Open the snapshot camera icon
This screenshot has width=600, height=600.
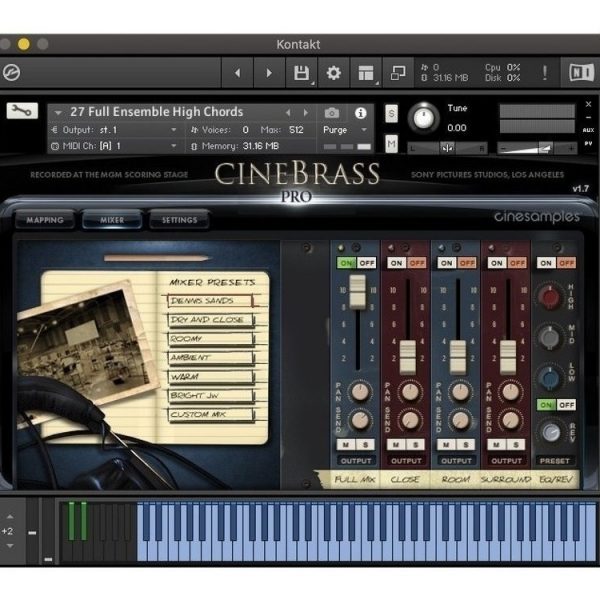pyautogui.click(x=332, y=113)
